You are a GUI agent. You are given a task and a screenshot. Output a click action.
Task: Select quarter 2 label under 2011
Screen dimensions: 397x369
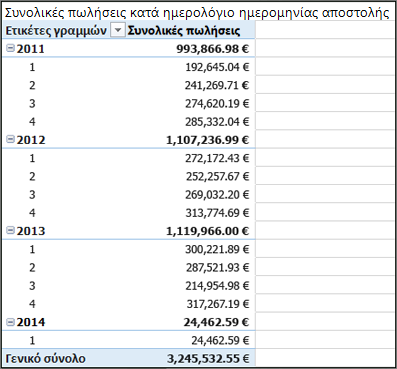click(32, 85)
